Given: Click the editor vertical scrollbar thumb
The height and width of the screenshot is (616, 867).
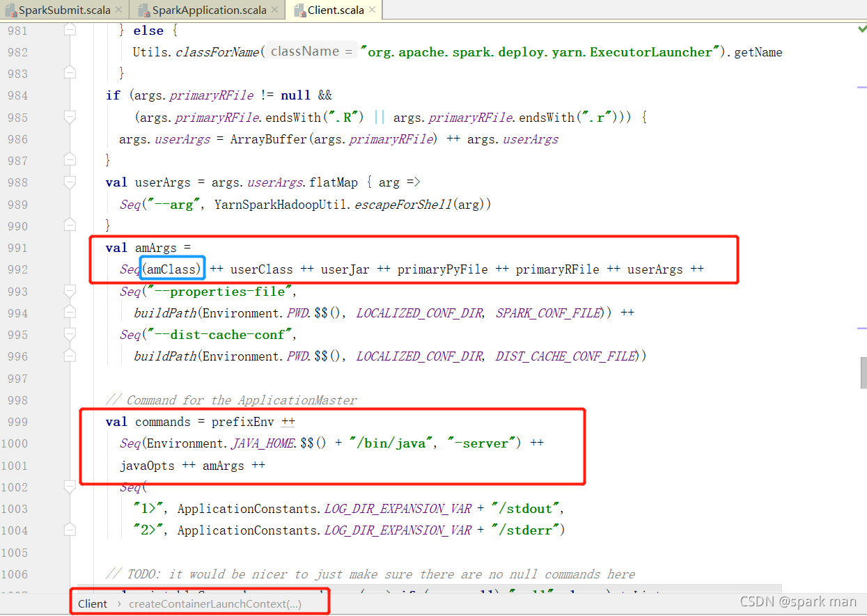Looking at the screenshot, I should [x=864, y=372].
